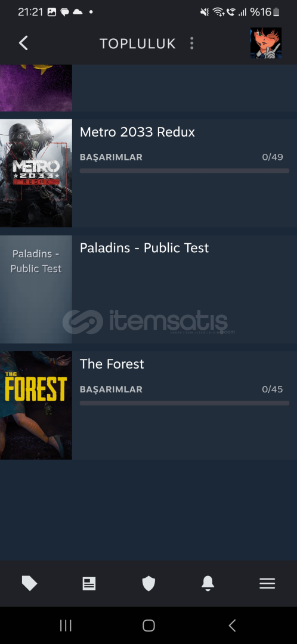Image resolution: width=297 pixels, height=644 pixels.
Task: Open the three-dot menu beside TOPLULUK
Action: [x=191, y=43]
